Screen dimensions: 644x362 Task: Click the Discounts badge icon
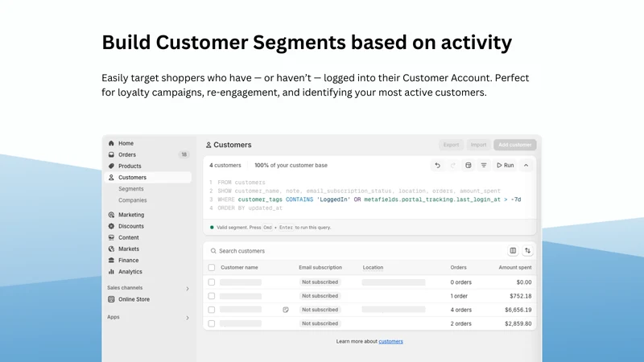pos(111,226)
